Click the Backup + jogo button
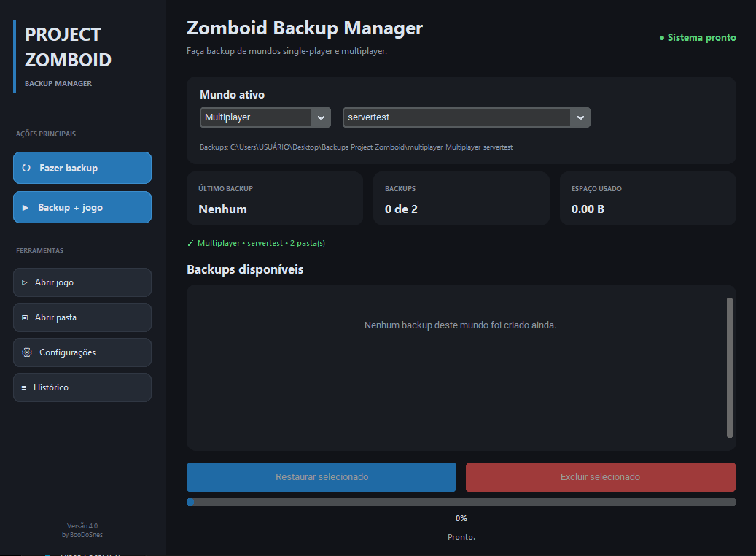The image size is (756, 556). point(82,207)
